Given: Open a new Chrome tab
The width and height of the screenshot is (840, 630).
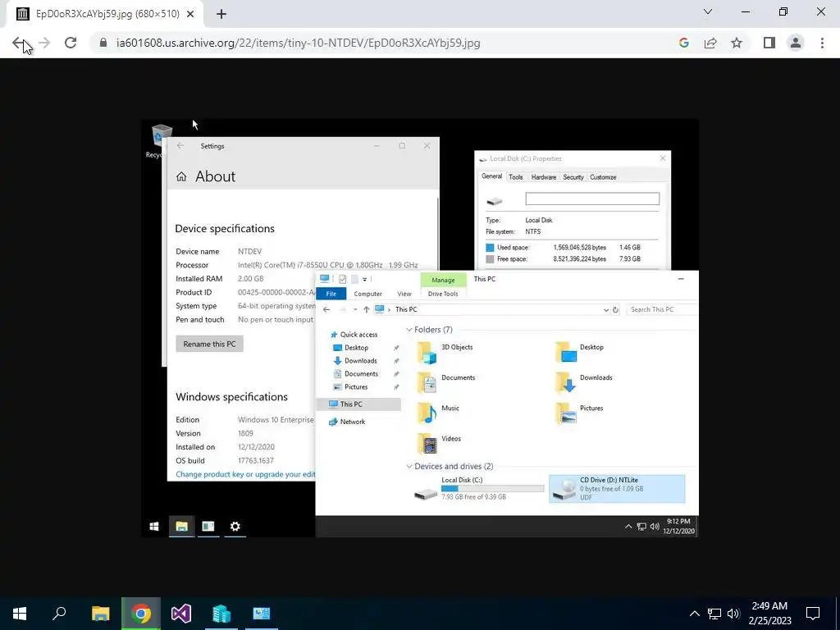Looking at the screenshot, I should click(x=221, y=15).
